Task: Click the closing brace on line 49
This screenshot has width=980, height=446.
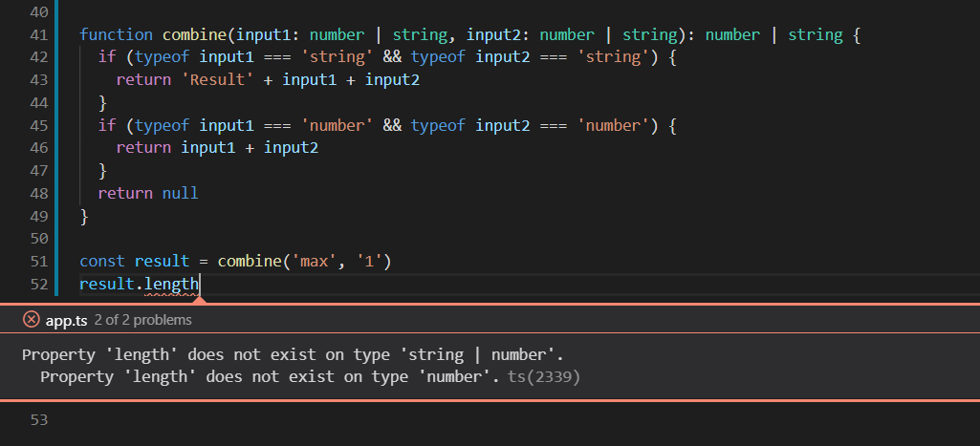Action: coord(84,216)
